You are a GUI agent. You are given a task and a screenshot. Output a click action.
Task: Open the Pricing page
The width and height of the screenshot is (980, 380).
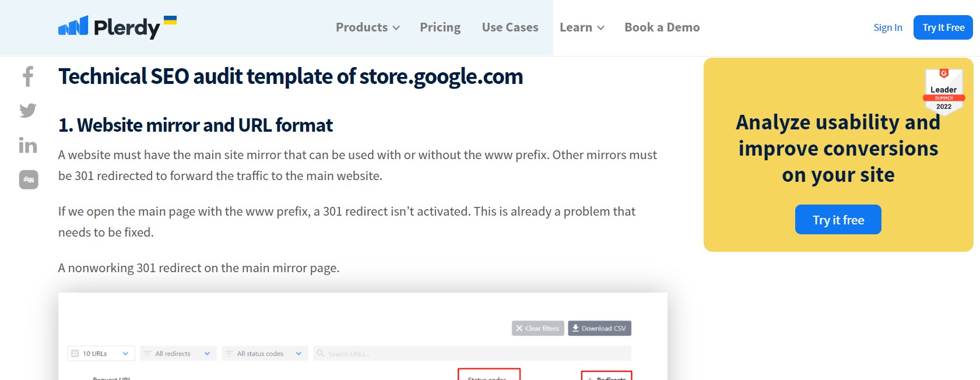(440, 27)
